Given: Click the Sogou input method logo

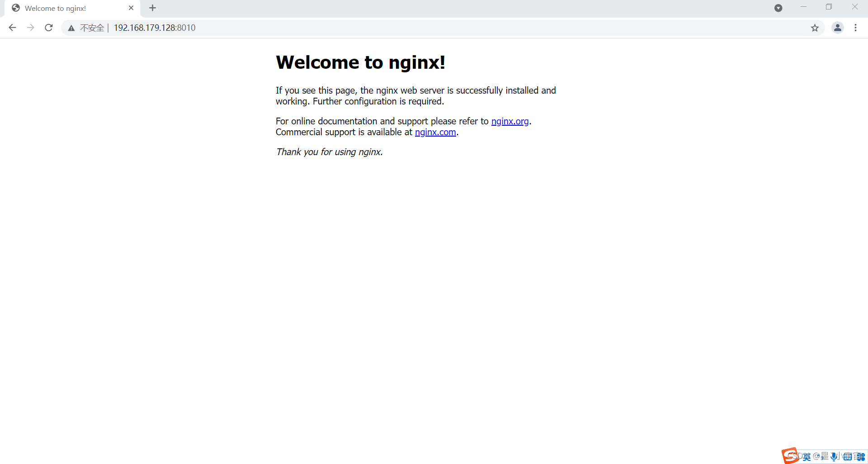Looking at the screenshot, I should [x=790, y=455].
